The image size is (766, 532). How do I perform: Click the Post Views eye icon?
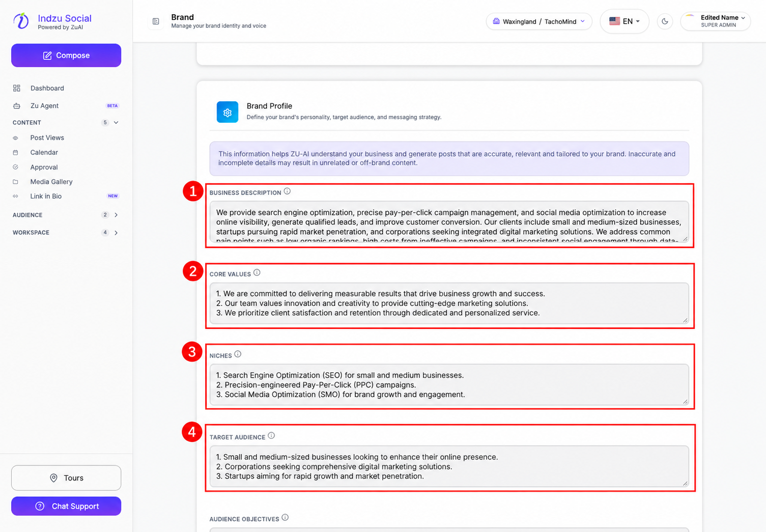pos(15,138)
